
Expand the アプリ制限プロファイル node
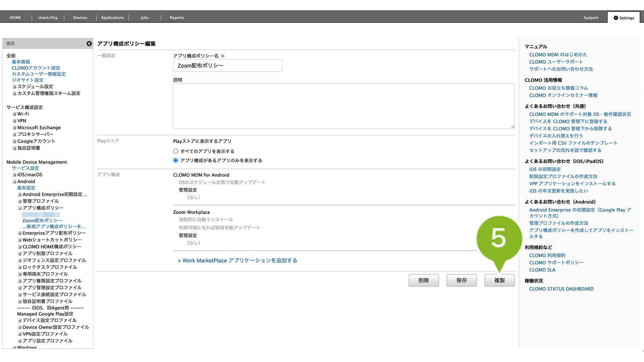click(20, 254)
